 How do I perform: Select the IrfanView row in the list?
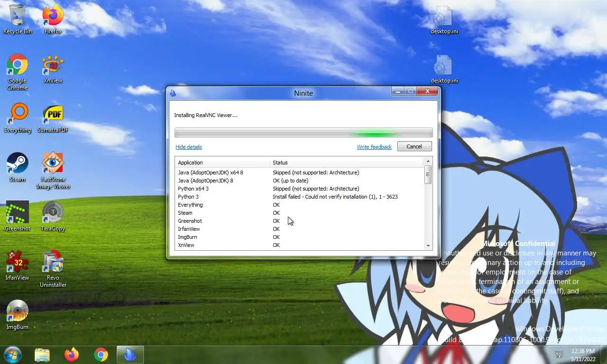[x=300, y=229]
